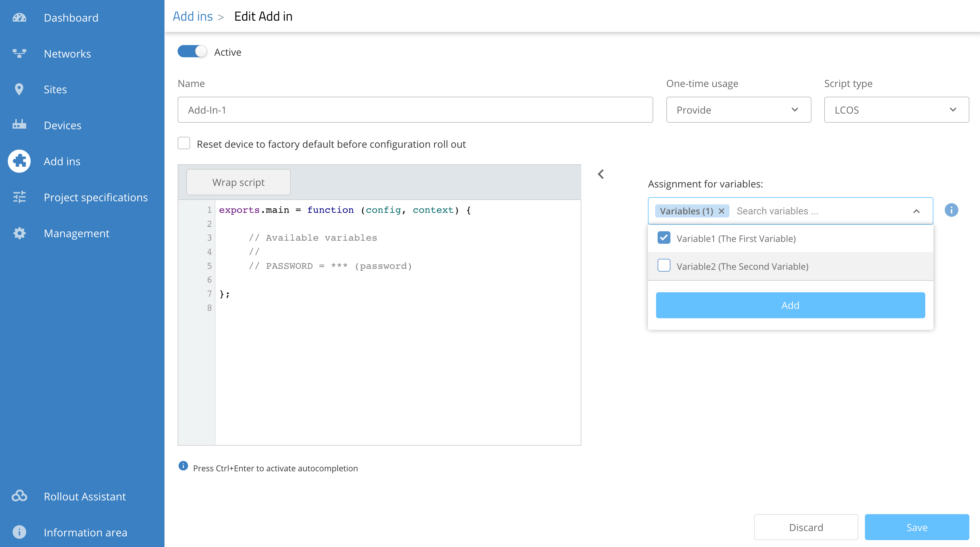Expand the Script type LCOS dropdown
Image resolution: width=980 pixels, height=547 pixels.
coord(896,110)
